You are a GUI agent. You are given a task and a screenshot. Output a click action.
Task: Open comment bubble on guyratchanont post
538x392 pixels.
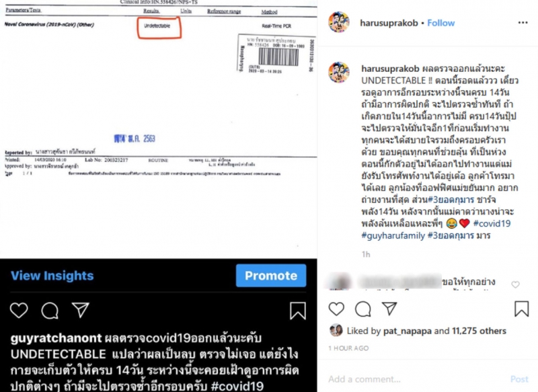coord(50,311)
